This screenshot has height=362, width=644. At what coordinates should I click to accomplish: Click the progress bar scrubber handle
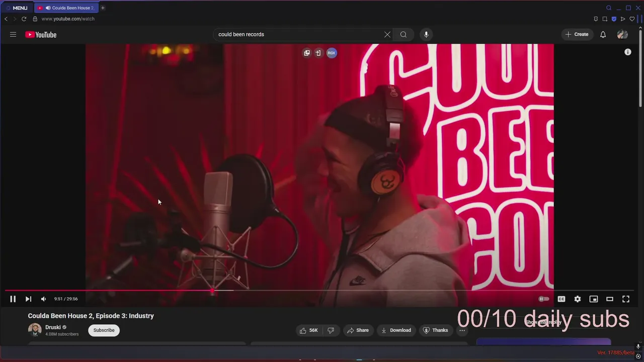(212, 291)
